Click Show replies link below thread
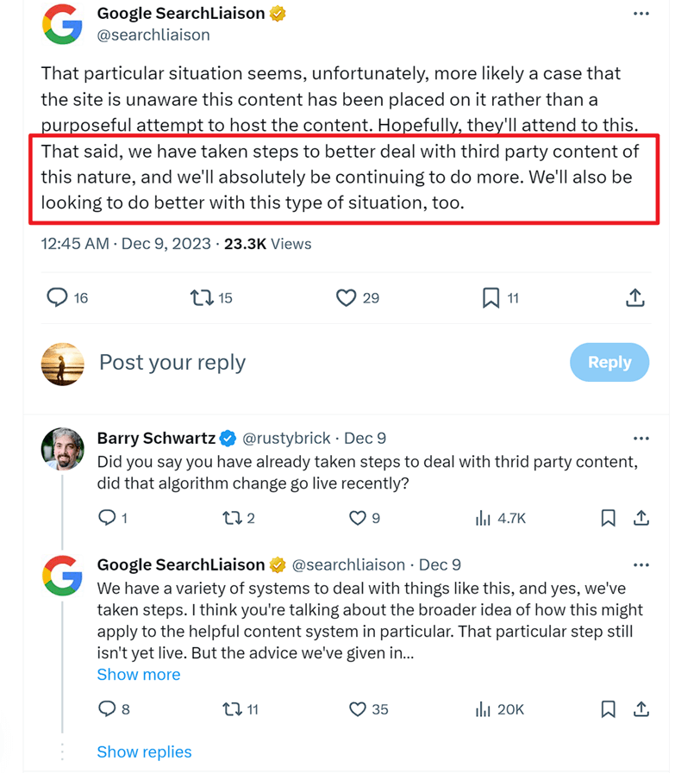Screen dimensions: 700x773 pyautogui.click(x=144, y=752)
